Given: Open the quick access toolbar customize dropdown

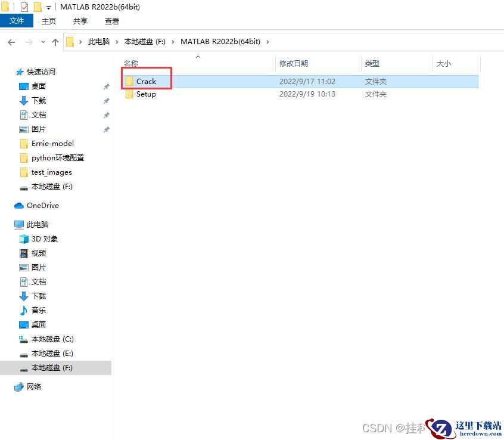Looking at the screenshot, I should 48,7.
